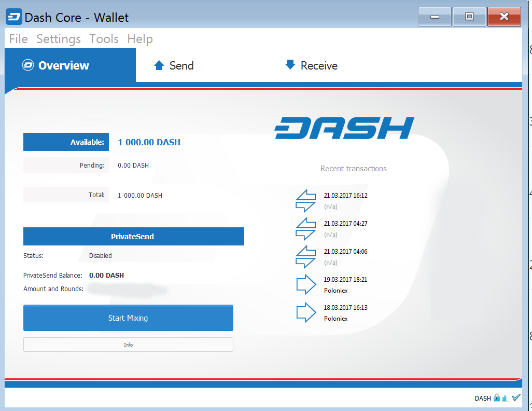Click the Dash Core icon in the title bar
This screenshot has height=411, width=532.
14,17
